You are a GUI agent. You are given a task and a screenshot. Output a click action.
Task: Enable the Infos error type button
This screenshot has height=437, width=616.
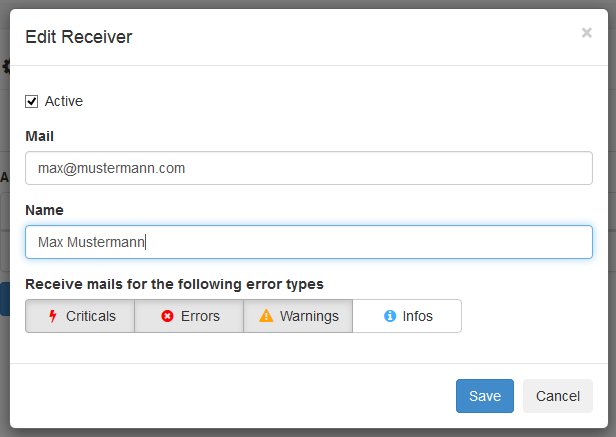407,316
